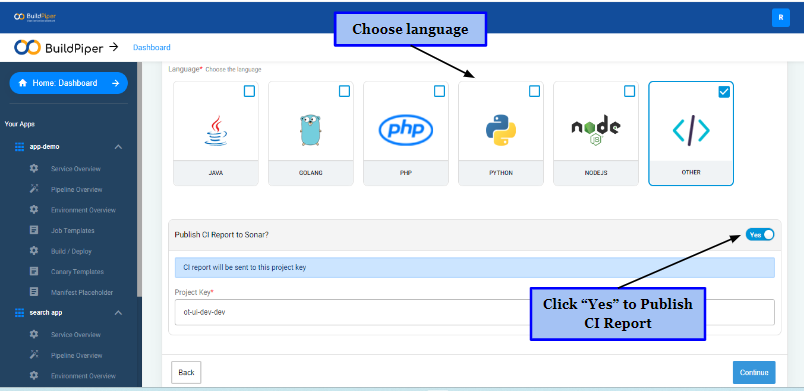The width and height of the screenshot is (804, 391).
Task: Click the Job Templates document icon
Action: click(x=34, y=230)
